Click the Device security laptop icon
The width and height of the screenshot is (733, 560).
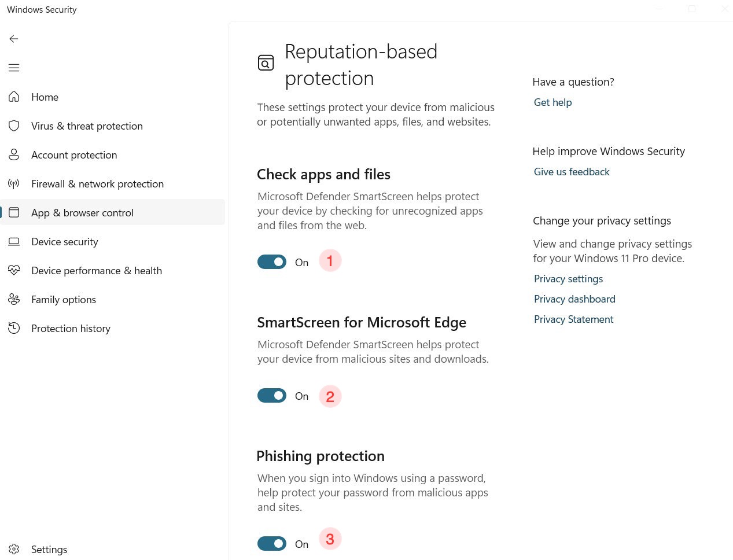[x=14, y=242]
